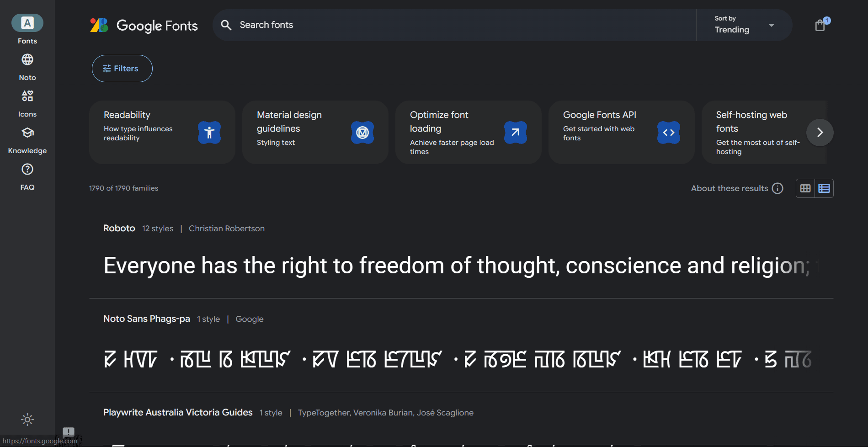Advance the feature cards carousel
Viewport: 868px width, 447px height.
pyautogui.click(x=820, y=133)
